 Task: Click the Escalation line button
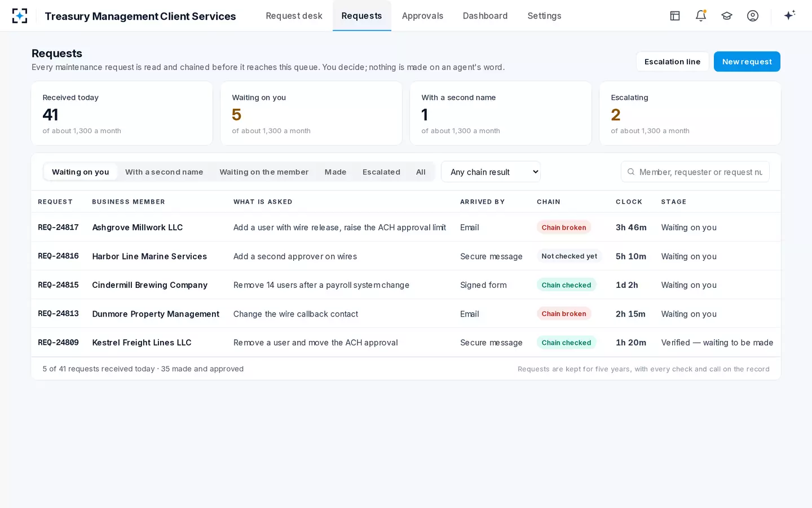672,62
